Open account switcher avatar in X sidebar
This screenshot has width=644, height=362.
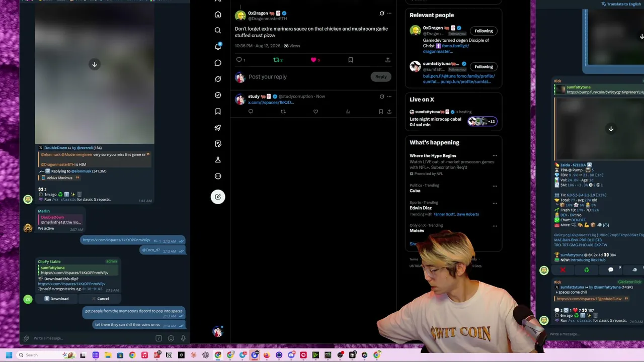pos(217,331)
